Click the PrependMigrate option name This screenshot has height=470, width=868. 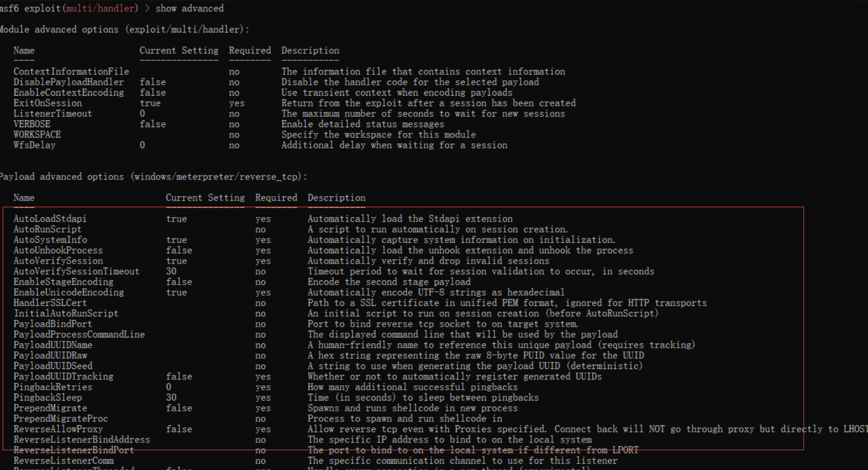pos(50,408)
